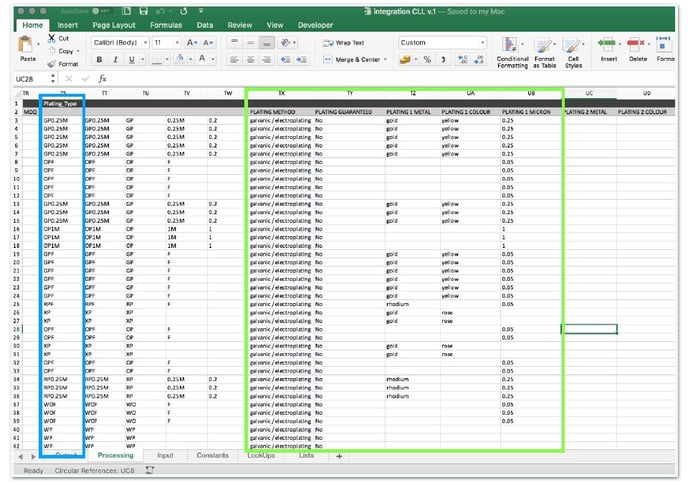This screenshot has width=688, height=485.
Task: Click the fx insert function icon
Action: [102, 79]
